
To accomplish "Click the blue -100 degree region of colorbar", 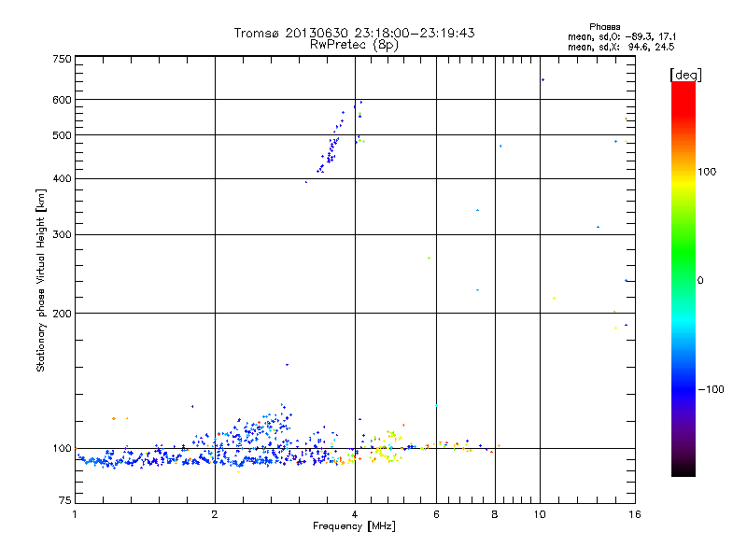I will pos(684,388).
